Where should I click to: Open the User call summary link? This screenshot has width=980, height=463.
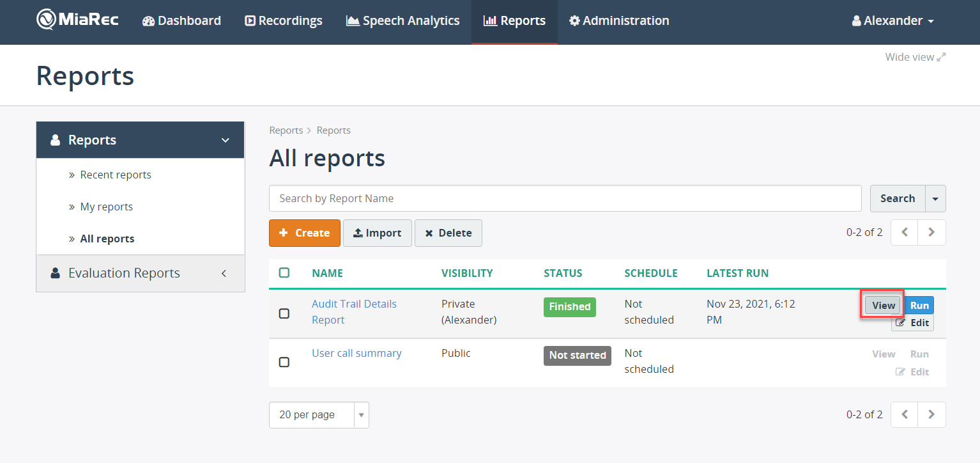356,353
